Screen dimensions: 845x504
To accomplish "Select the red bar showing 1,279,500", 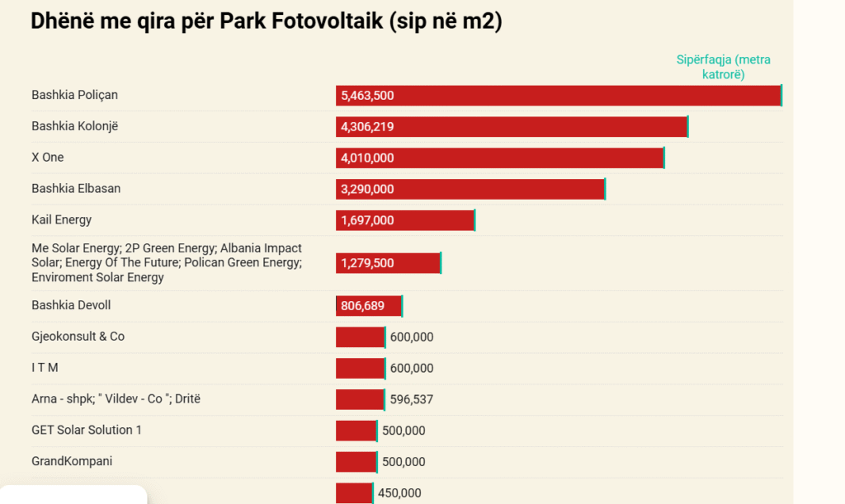I will [389, 263].
